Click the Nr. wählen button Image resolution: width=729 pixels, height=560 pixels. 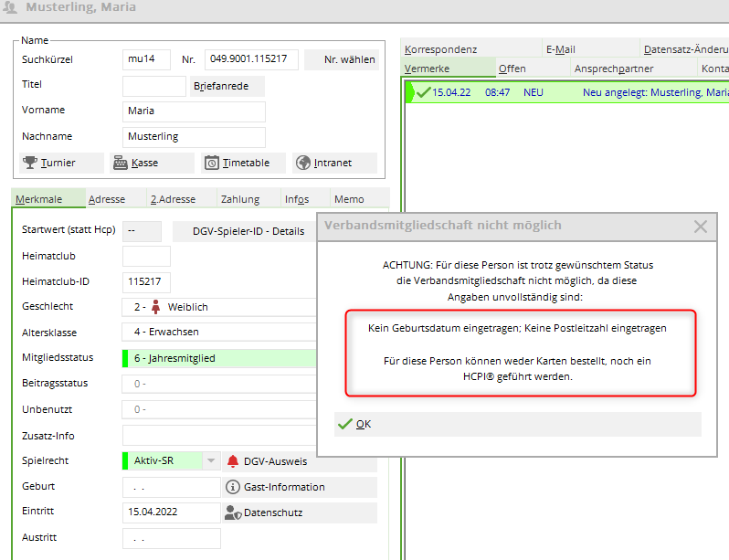tap(342, 59)
